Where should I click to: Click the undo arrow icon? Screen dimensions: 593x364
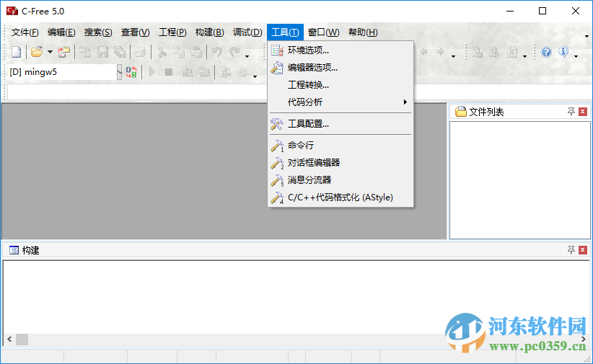point(217,52)
